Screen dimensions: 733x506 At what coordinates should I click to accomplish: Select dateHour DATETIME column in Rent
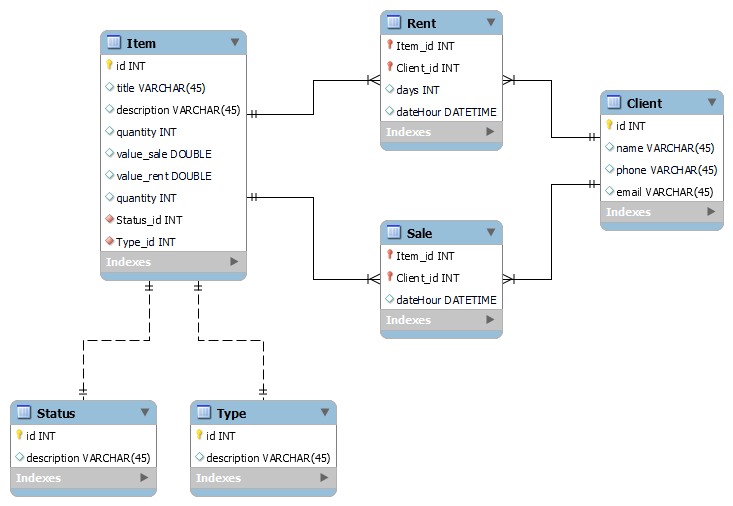[x=441, y=112]
